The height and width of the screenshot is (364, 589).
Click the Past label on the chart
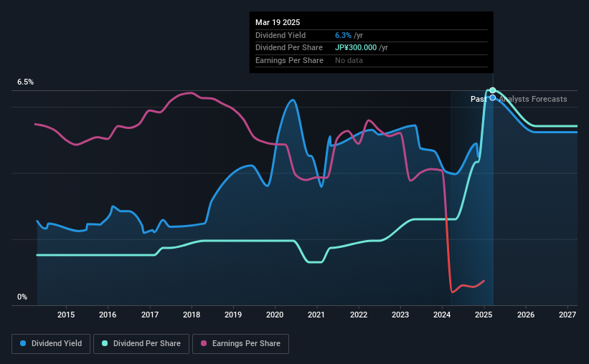[479, 99]
